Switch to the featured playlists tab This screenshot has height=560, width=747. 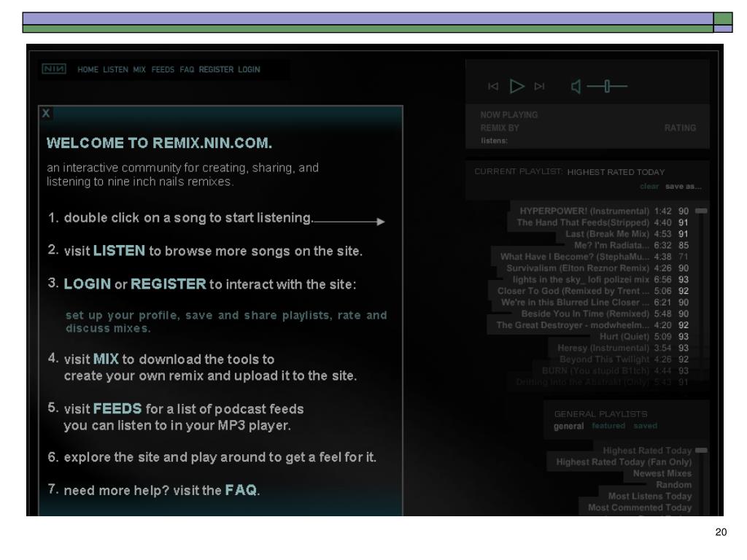608,426
